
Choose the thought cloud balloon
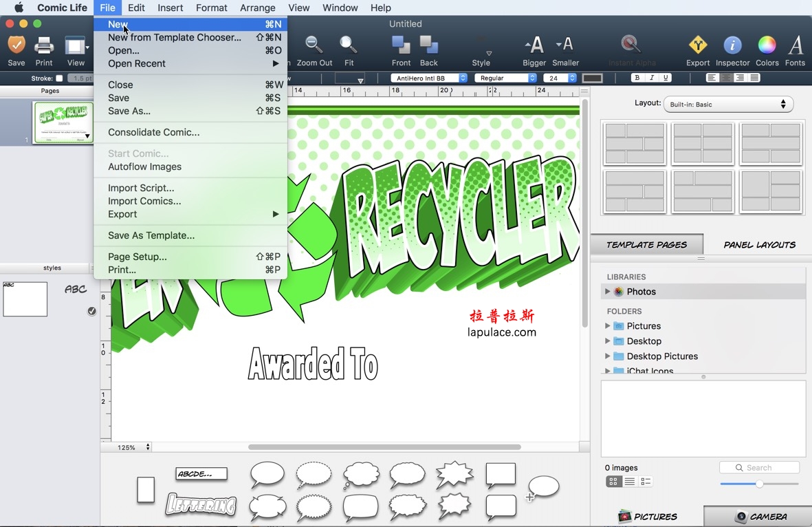tap(361, 475)
